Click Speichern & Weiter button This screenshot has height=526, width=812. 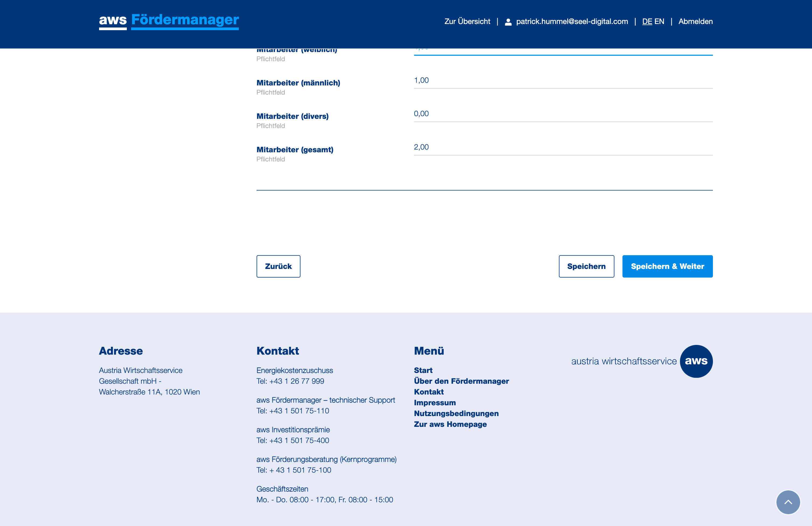pyautogui.click(x=667, y=267)
